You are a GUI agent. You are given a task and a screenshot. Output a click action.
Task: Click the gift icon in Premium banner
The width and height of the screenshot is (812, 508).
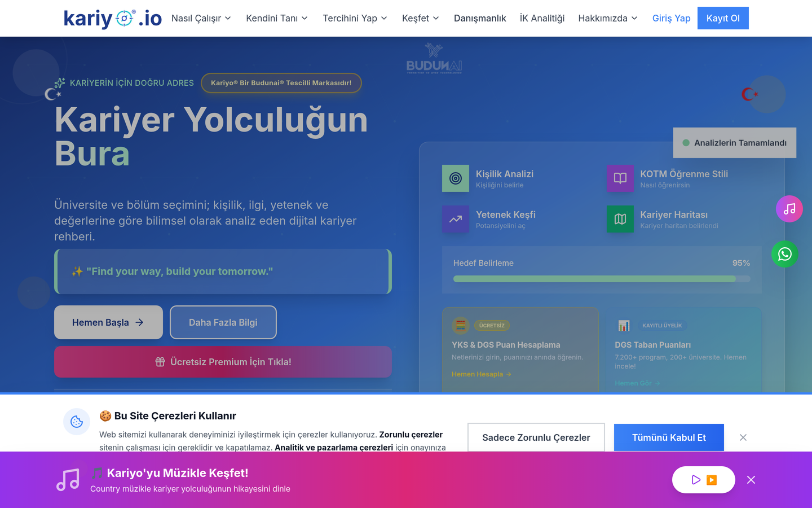coord(160,362)
